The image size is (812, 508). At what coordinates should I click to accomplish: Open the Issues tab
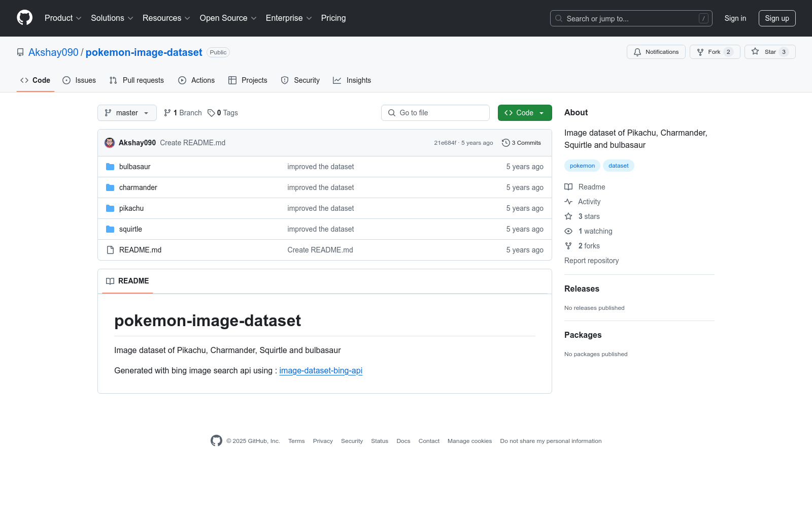(x=79, y=80)
